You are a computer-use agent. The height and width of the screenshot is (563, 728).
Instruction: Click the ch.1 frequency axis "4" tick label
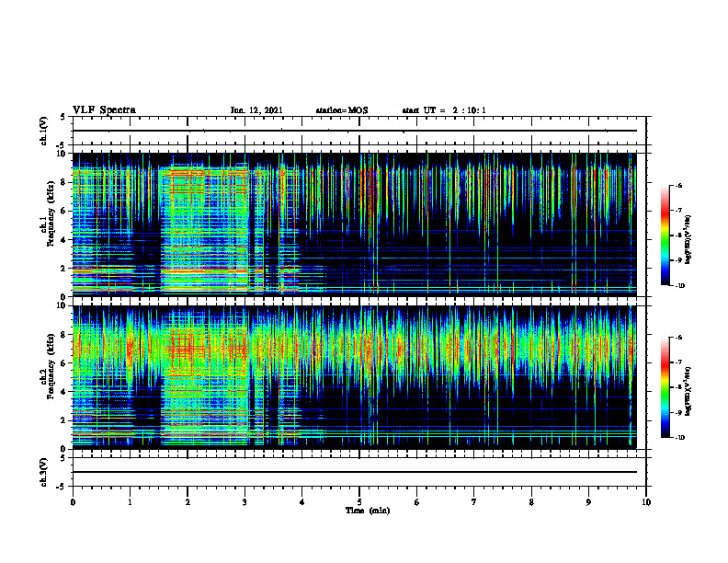(x=63, y=240)
